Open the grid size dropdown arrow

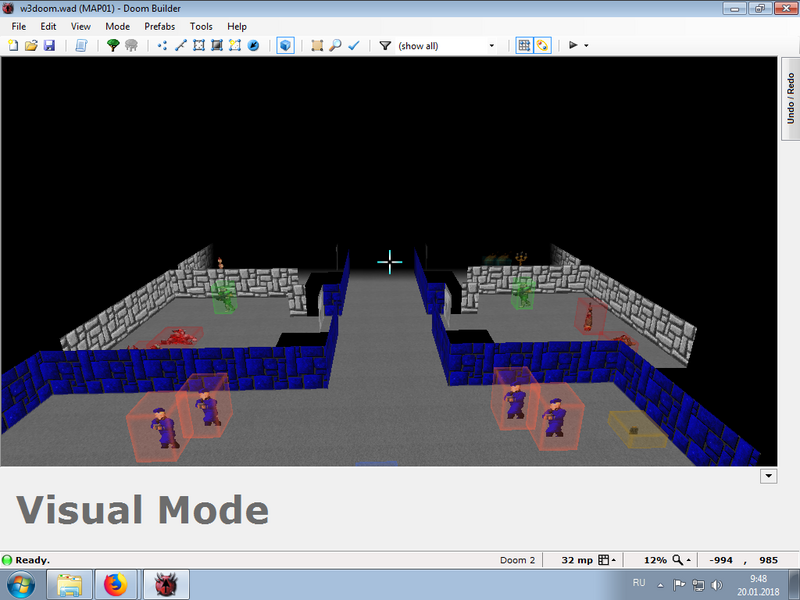click(x=614, y=560)
